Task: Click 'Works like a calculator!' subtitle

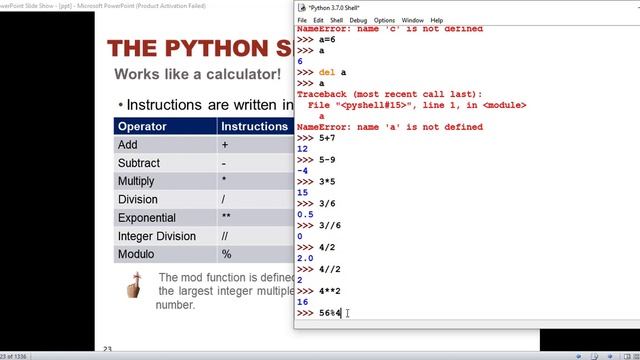Action: pyautogui.click(x=198, y=74)
